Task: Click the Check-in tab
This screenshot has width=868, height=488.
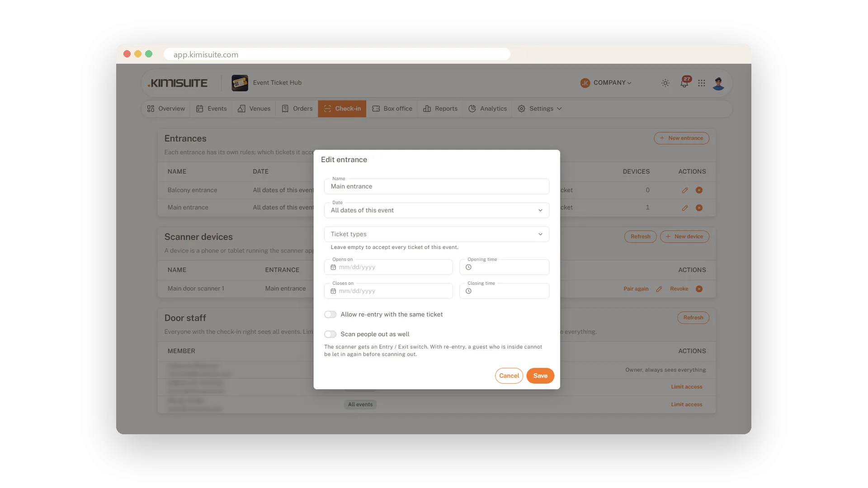Action: 342,109
